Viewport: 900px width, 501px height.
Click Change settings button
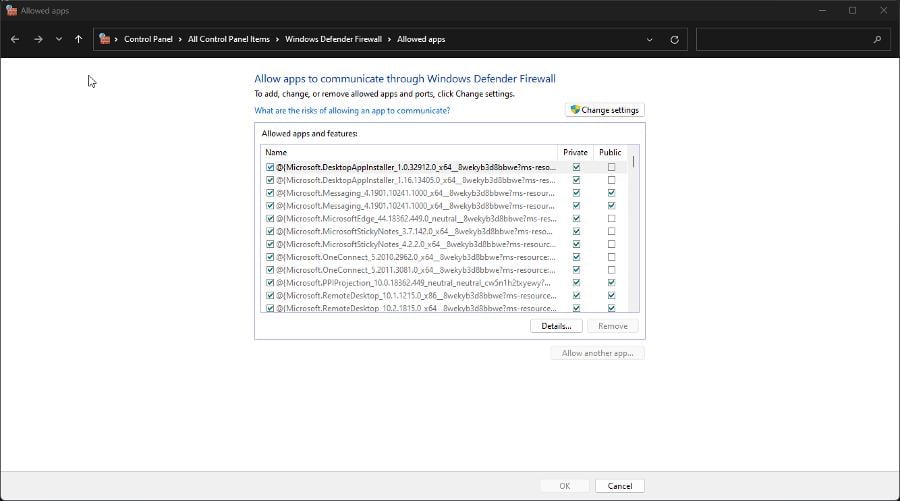point(605,110)
